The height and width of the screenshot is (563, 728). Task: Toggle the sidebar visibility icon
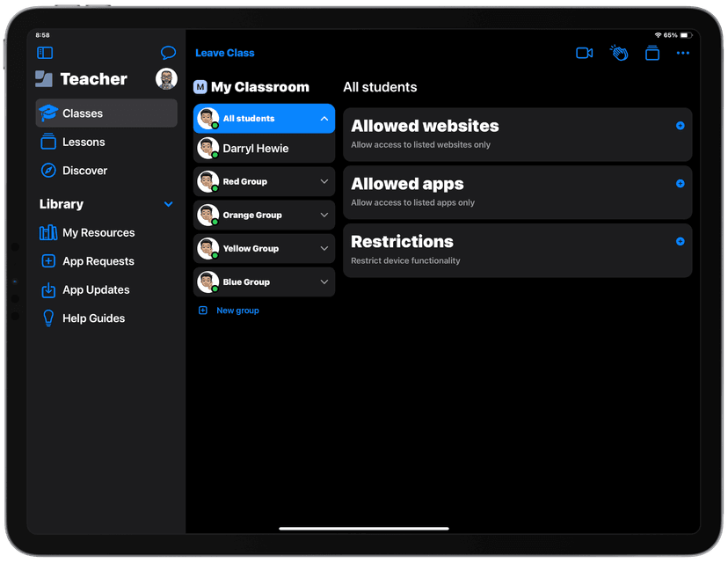click(44, 53)
